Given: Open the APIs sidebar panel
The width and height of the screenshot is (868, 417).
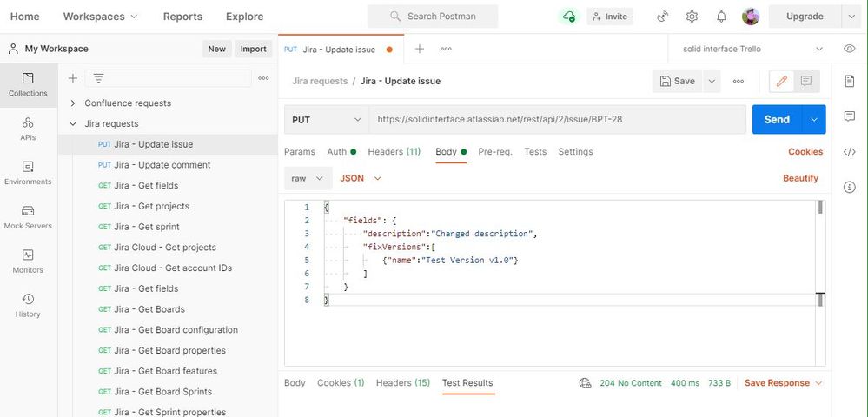Looking at the screenshot, I should tap(28, 128).
